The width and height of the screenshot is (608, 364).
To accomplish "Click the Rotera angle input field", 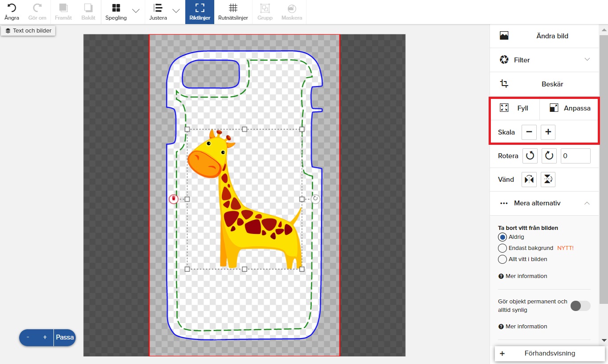I will pos(575,156).
